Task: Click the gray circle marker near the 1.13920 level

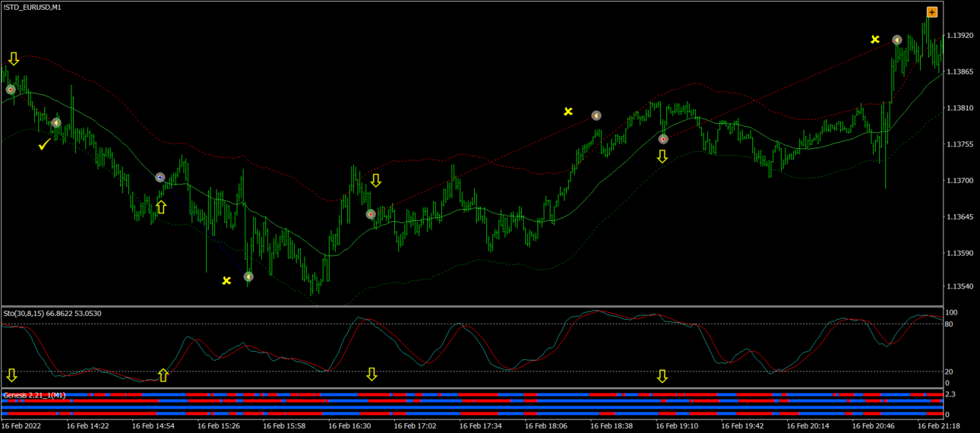Action: tap(897, 40)
